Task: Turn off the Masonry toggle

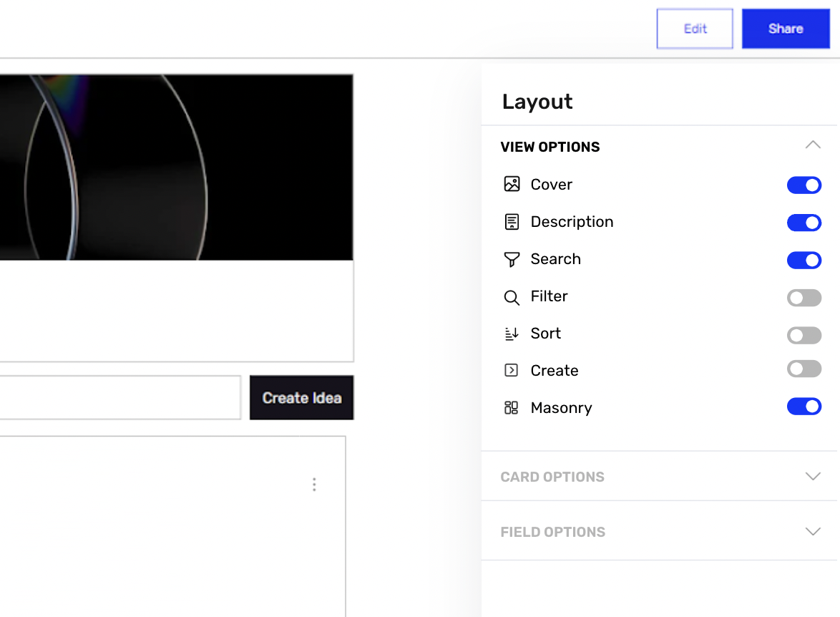Action: (804, 406)
